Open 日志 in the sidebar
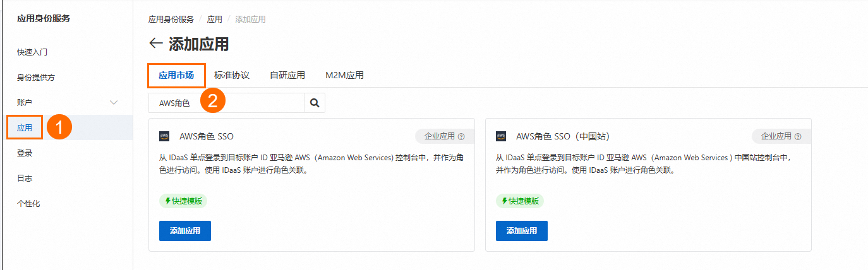Viewport: 868px width, 270px height. click(25, 178)
